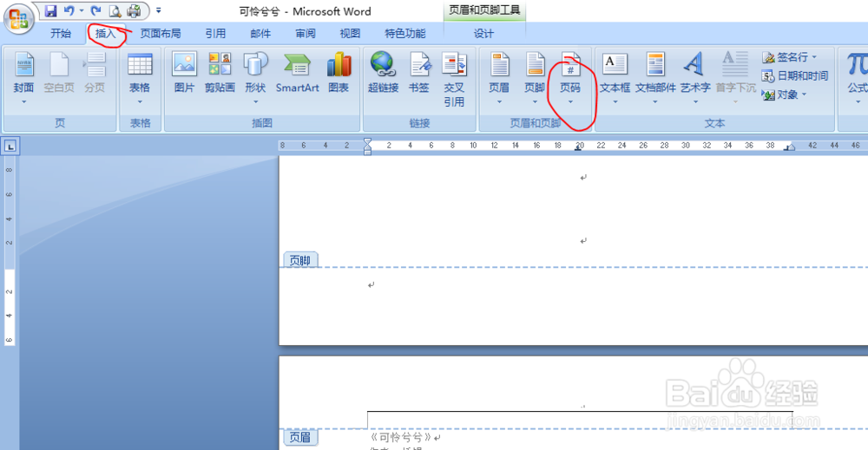Image resolution: width=868 pixels, height=450 pixels.
Task: Open the 审阅 tab
Action: (x=306, y=34)
